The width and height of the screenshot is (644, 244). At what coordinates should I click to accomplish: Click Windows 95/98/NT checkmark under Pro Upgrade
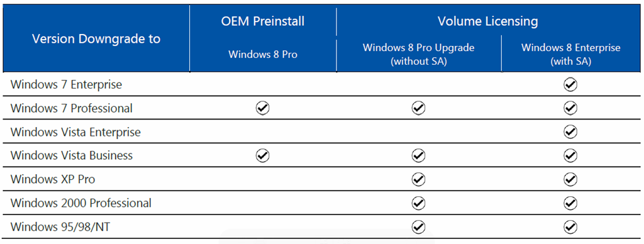(x=418, y=227)
